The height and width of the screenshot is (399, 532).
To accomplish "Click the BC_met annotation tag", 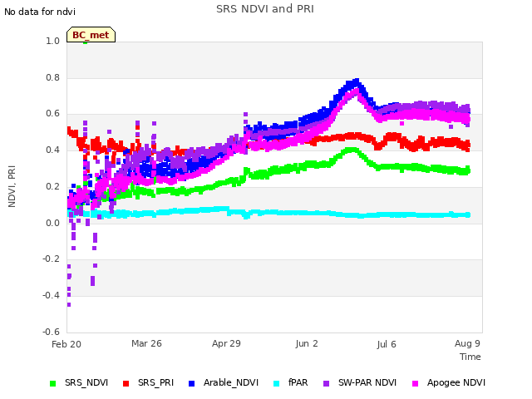I will coord(91,35).
